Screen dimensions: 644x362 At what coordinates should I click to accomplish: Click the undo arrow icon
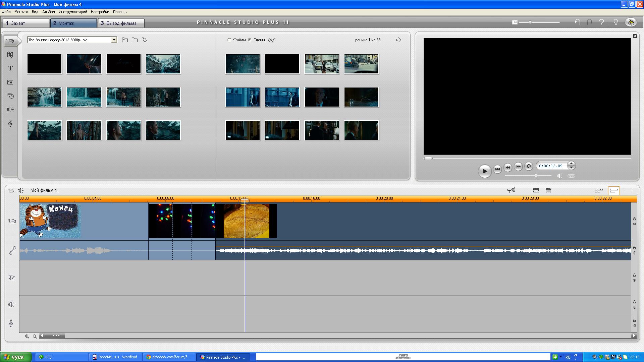[577, 22]
